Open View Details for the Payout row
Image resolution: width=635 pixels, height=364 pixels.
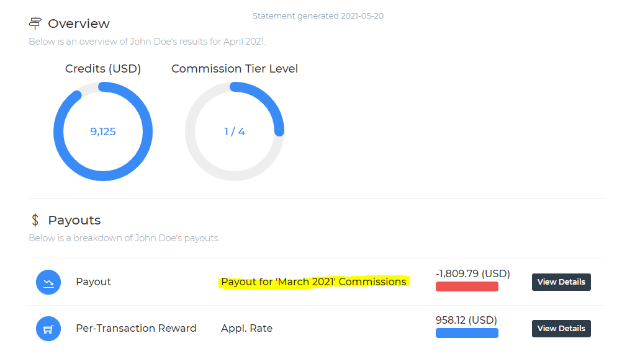[561, 282]
